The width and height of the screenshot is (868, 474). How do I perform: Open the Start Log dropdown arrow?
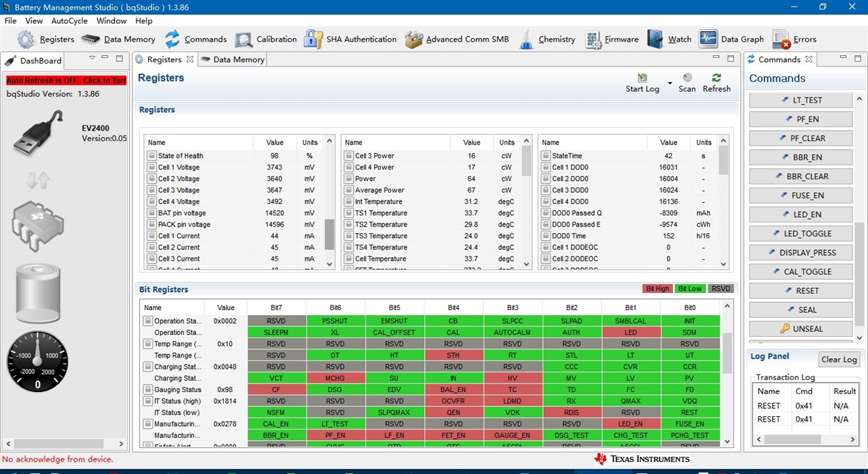coord(670,83)
